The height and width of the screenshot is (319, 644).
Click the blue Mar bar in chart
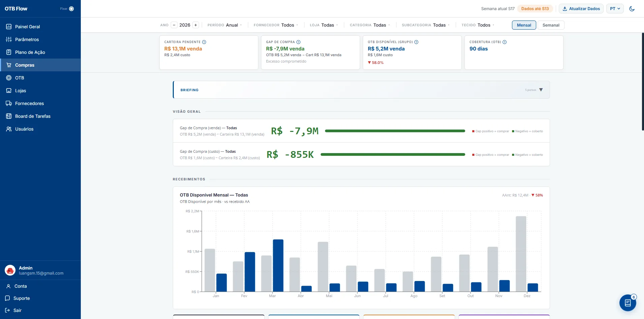point(278,265)
